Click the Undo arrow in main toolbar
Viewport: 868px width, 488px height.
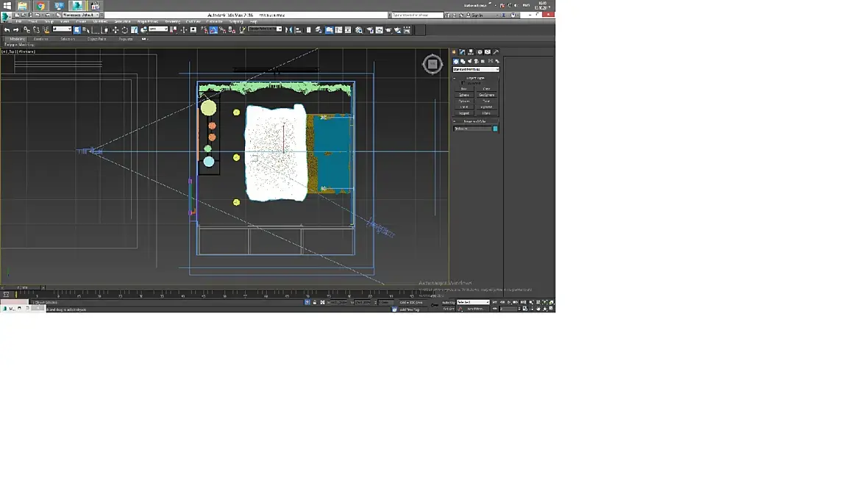point(7,30)
